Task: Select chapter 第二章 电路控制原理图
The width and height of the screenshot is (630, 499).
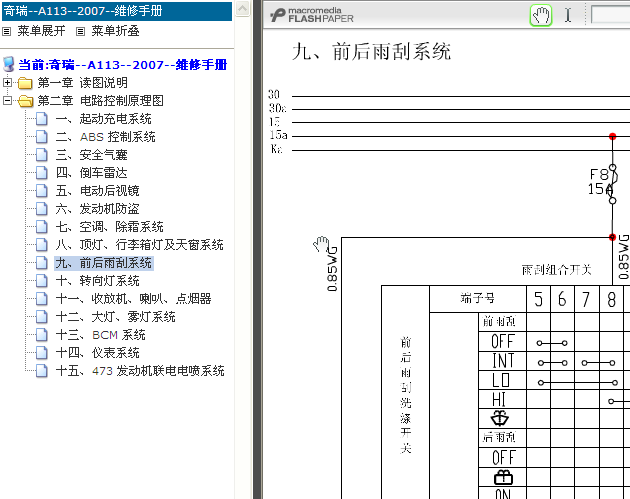Action: [100, 101]
